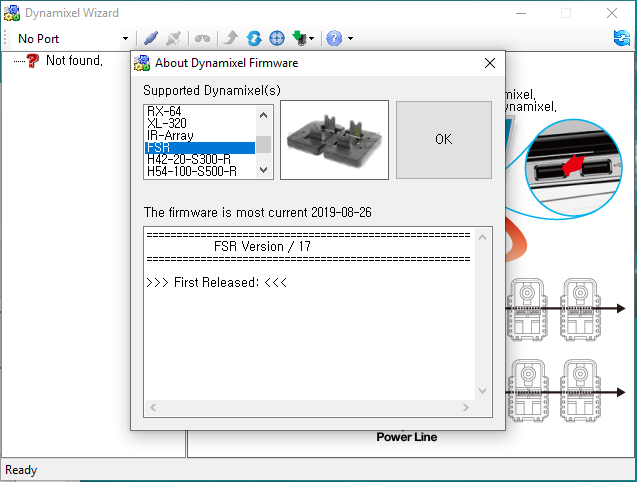Screen dimensions: 637x482
Task: Click the Disconnect port toolbar icon
Action: tap(173, 39)
